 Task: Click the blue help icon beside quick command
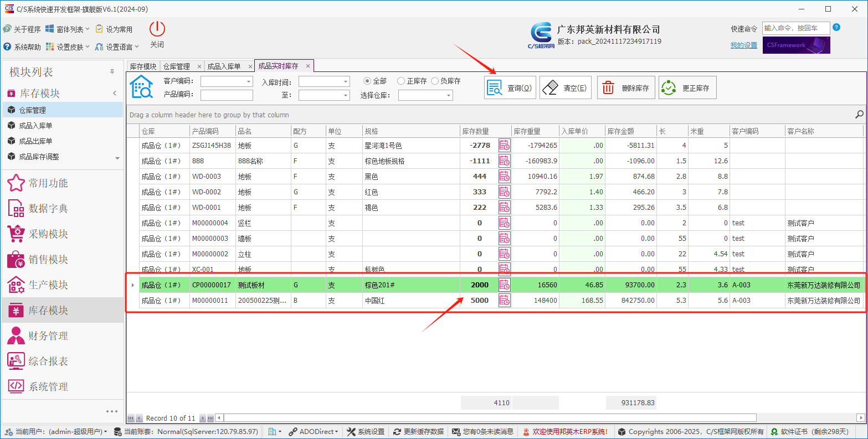tap(836, 27)
